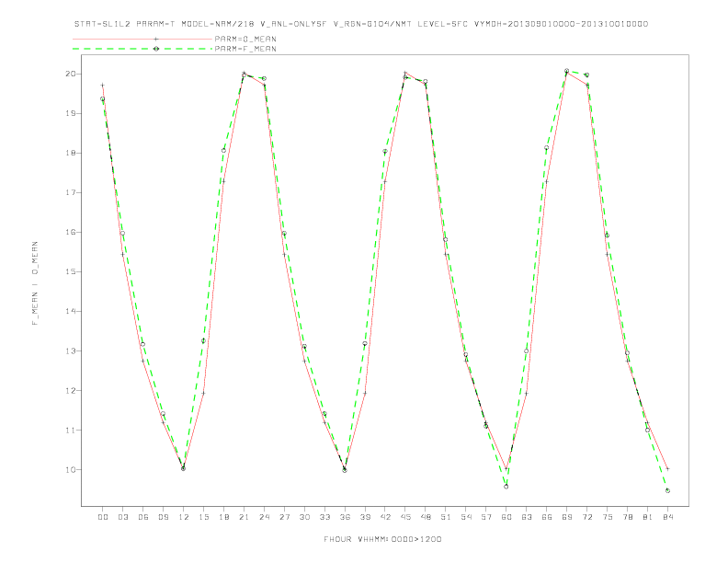The width and height of the screenshot is (728, 563).
Task: Click x-axis forecast hour label 09
Action: point(163,517)
